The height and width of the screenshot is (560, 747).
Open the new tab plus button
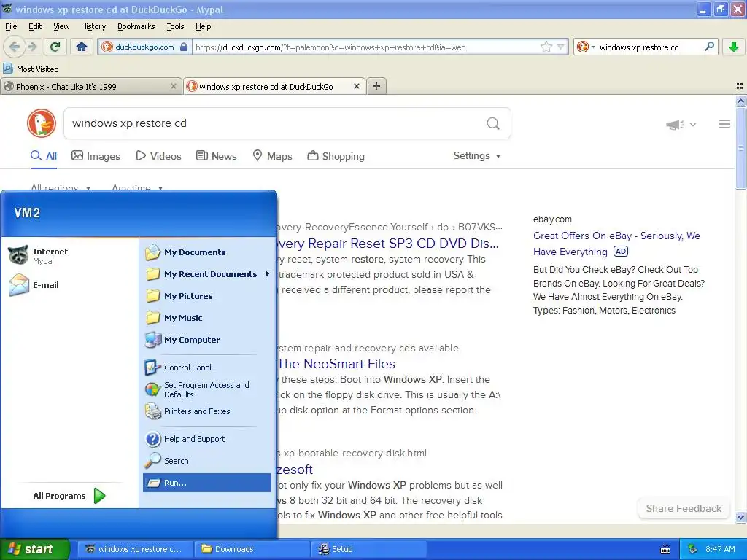pyautogui.click(x=376, y=86)
